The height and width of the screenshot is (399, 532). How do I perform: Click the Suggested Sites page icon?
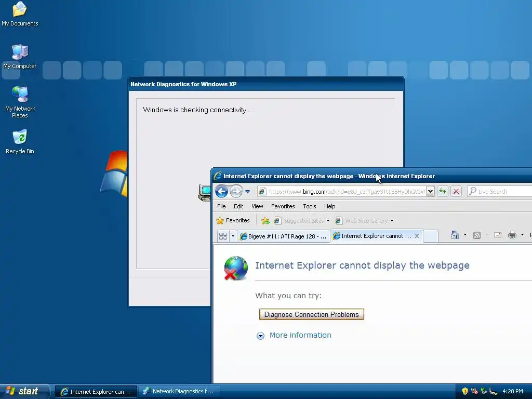coord(277,221)
